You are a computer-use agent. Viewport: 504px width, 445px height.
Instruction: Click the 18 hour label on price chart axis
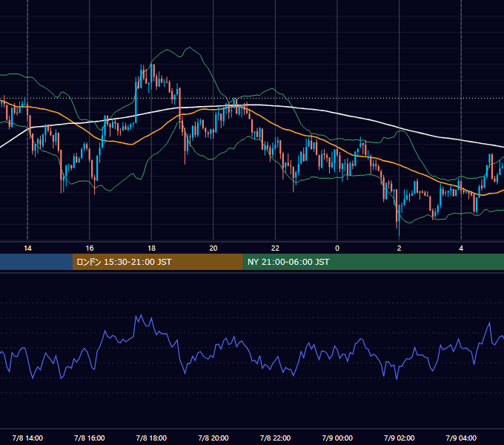(151, 248)
